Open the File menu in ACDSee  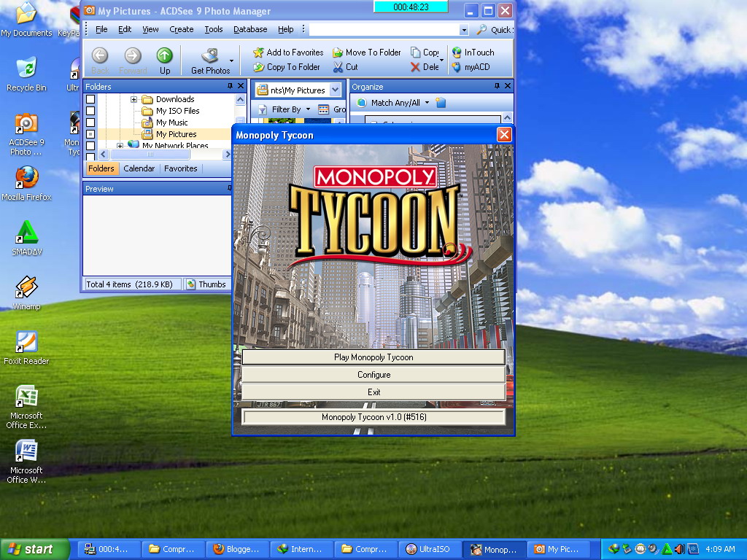101,29
